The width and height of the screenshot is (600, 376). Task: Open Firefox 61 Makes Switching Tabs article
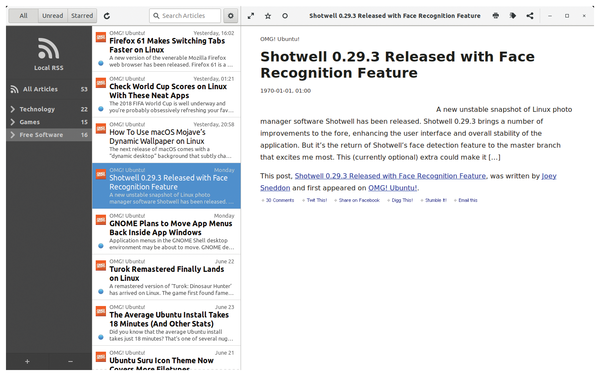[166, 49]
